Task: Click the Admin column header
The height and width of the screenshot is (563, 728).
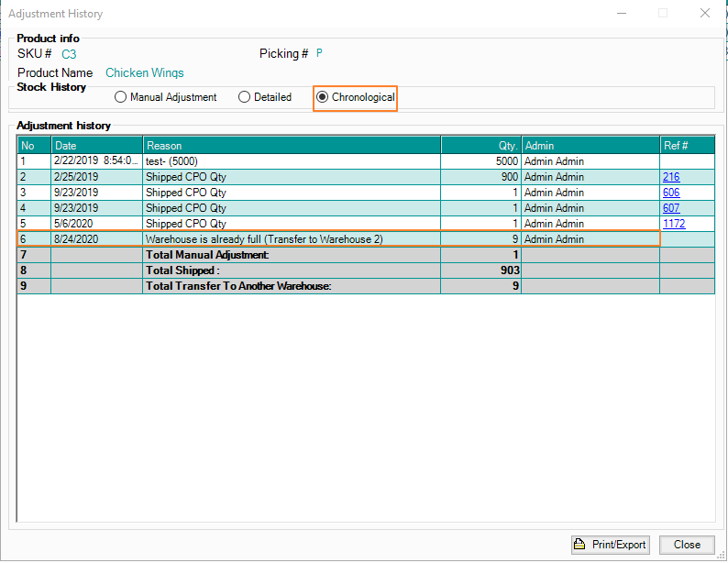Action: 590,146
